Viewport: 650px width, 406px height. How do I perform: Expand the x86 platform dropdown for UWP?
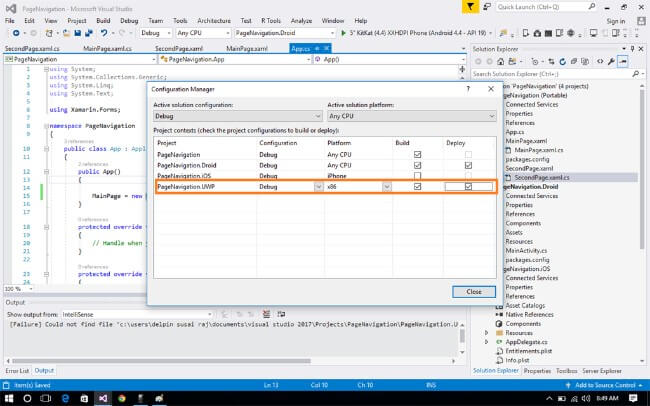pos(386,187)
